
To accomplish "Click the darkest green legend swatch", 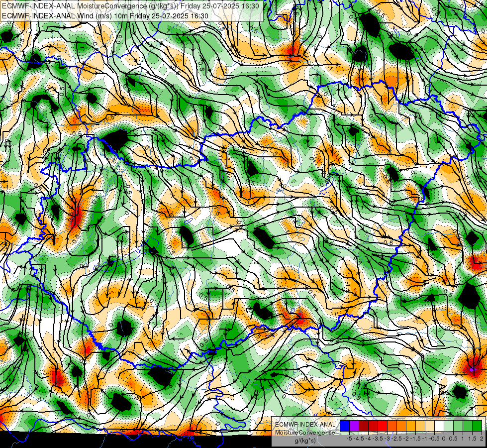I will click(477, 426).
